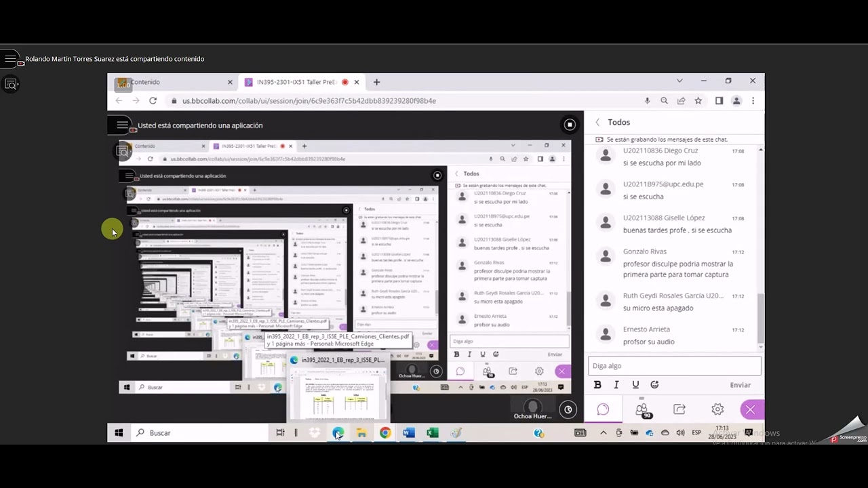Toggle italic formatting in chat
Viewport: 868px width, 488px height.
tap(616, 384)
